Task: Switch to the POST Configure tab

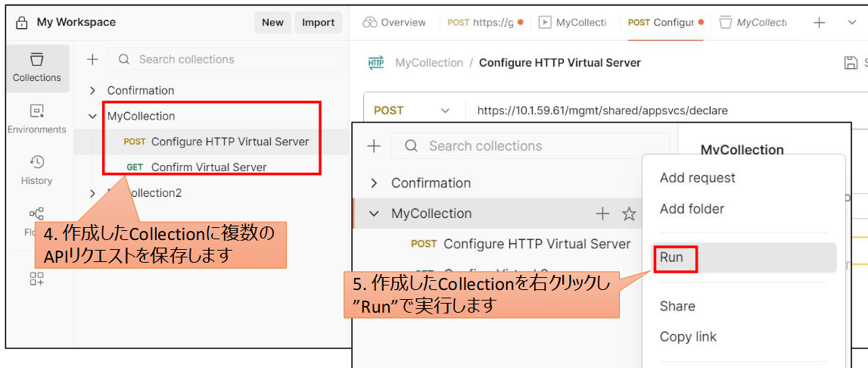Action: point(665,23)
